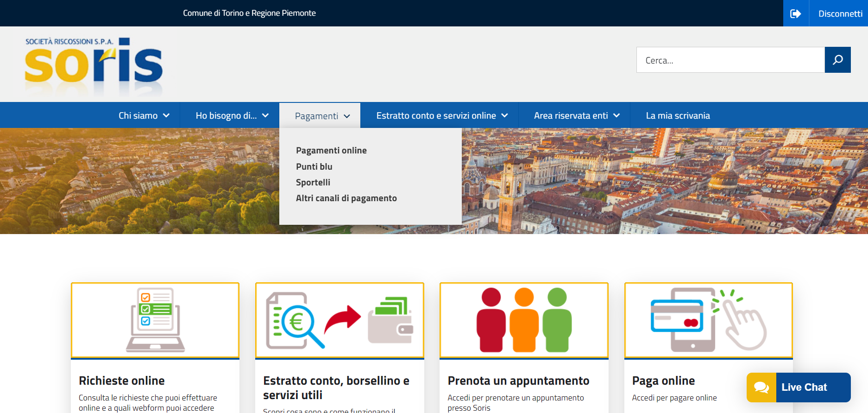The width and height of the screenshot is (868, 413).
Task: Open La mia scrivania
Action: (x=678, y=115)
